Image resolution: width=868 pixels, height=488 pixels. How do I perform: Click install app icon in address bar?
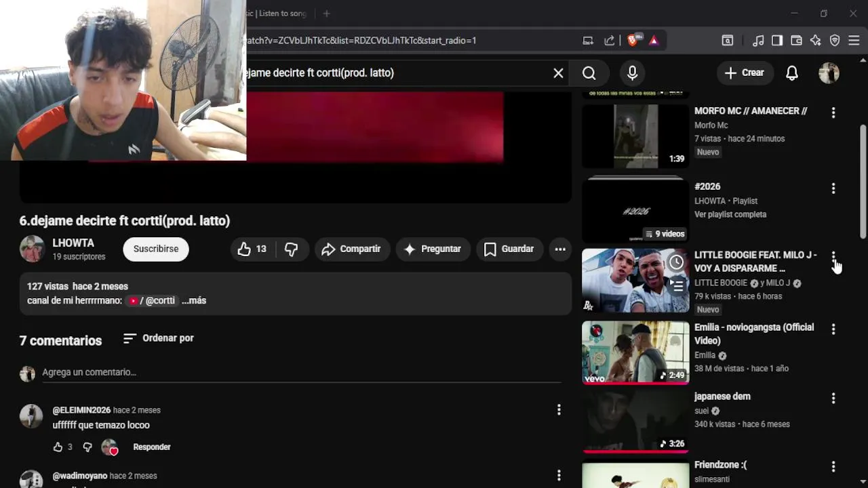pos(588,41)
